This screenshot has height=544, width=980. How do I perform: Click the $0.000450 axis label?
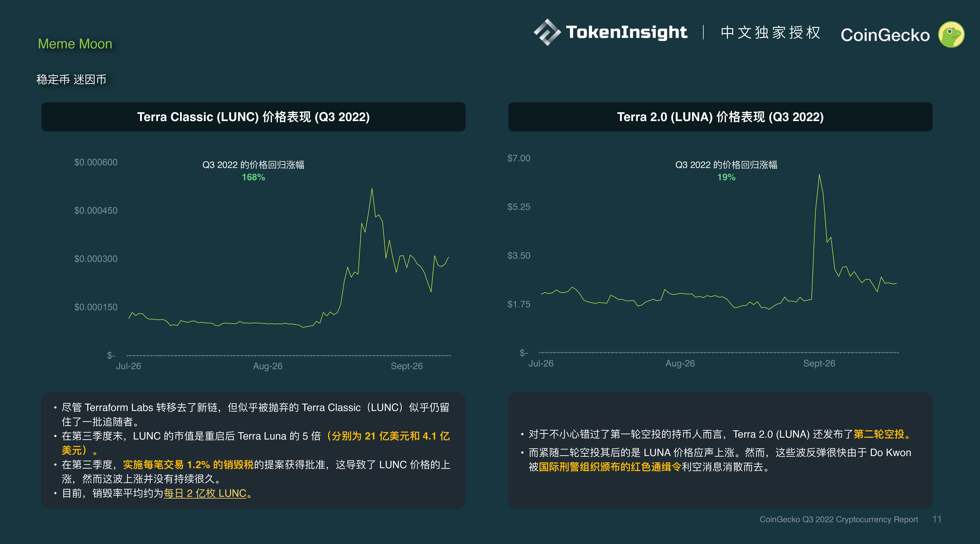pos(96,211)
